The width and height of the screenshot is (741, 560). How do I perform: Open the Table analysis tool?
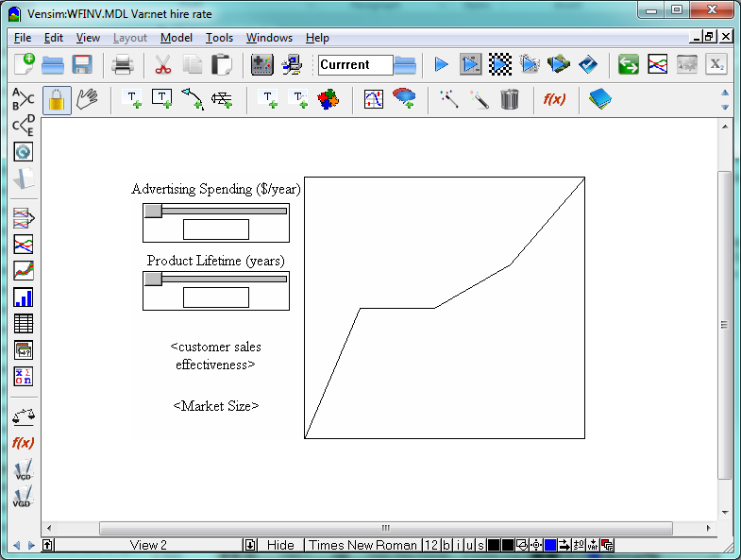pyautogui.click(x=24, y=323)
